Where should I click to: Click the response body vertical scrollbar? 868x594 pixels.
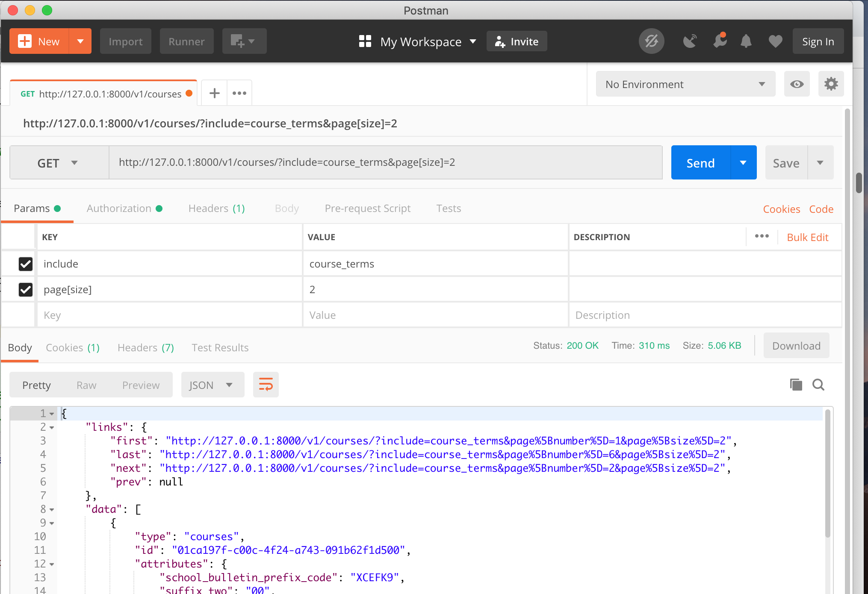827,473
